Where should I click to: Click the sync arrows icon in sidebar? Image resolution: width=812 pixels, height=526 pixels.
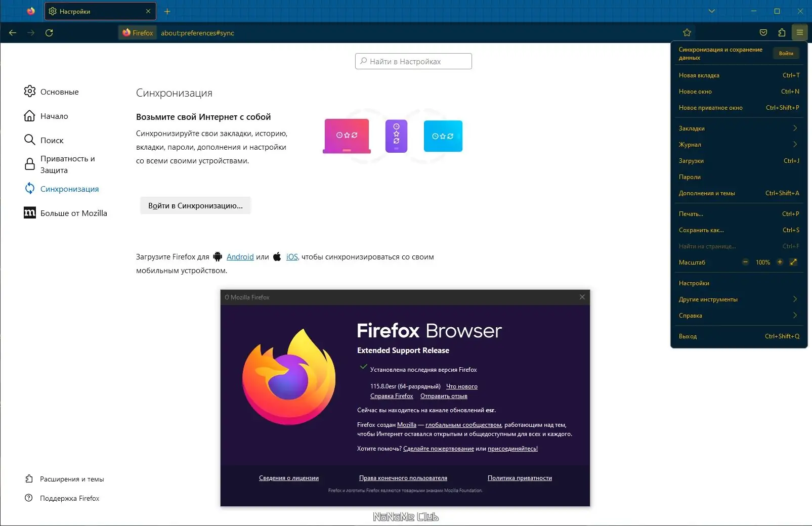point(30,189)
